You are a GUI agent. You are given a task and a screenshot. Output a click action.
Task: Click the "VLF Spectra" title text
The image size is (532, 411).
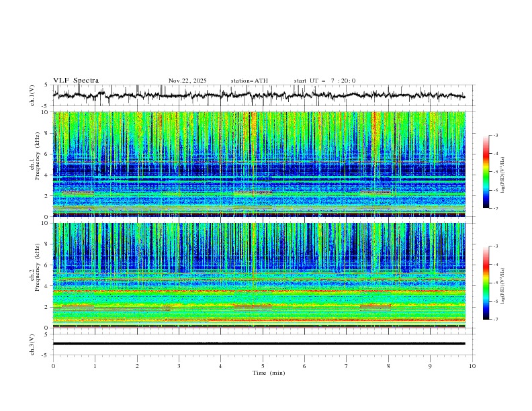pos(76,81)
